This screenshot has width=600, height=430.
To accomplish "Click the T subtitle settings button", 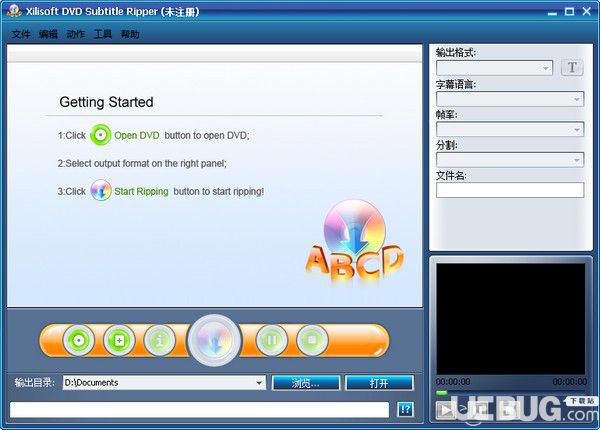I will [x=572, y=68].
